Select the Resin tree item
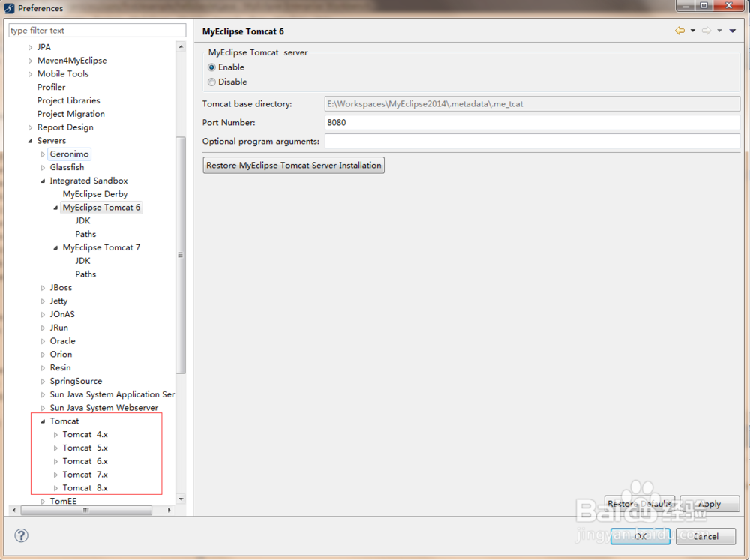This screenshot has width=750, height=560. 60,368
